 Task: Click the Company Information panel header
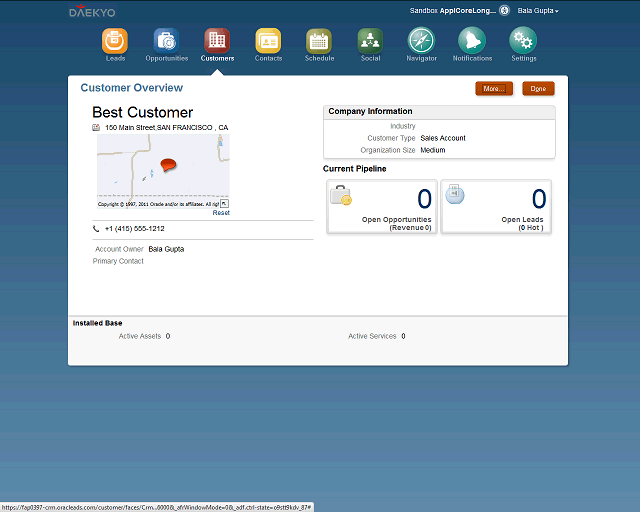[439, 112]
